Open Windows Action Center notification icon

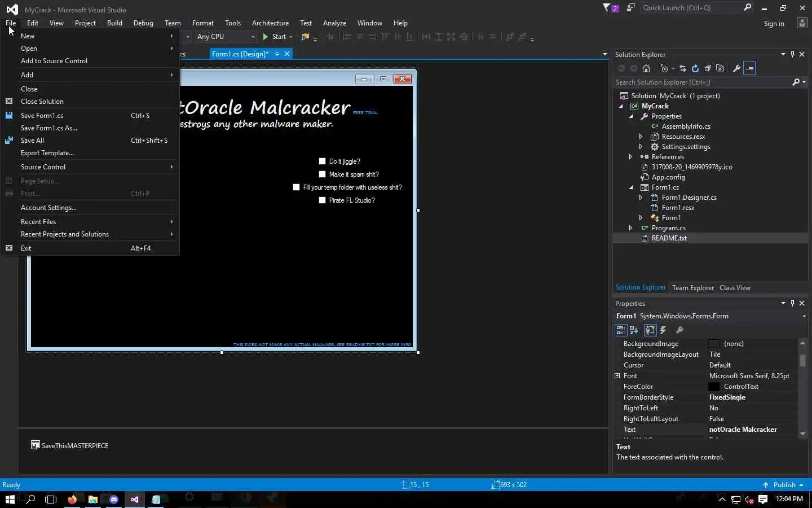click(763, 499)
